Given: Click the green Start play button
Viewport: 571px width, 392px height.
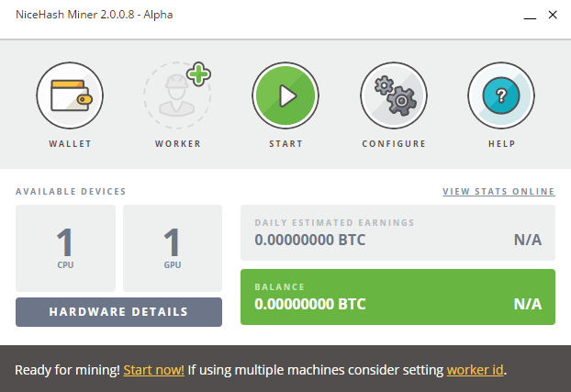Looking at the screenshot, I should [x=285, y=95].
